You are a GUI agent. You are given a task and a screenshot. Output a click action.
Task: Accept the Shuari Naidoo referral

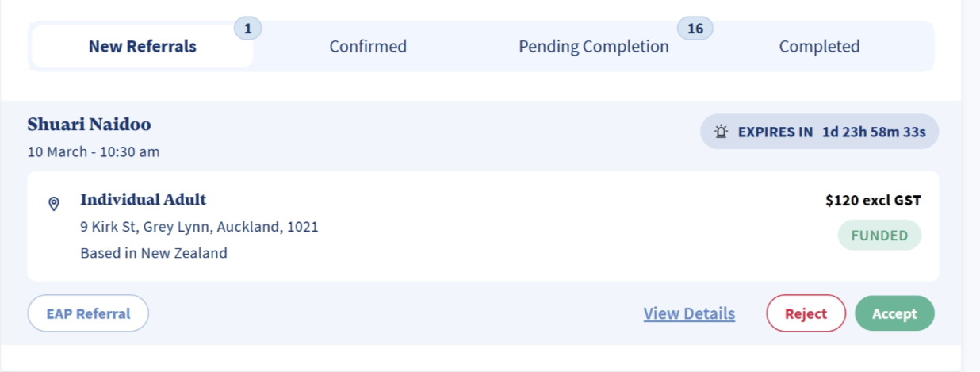point(894,313)
